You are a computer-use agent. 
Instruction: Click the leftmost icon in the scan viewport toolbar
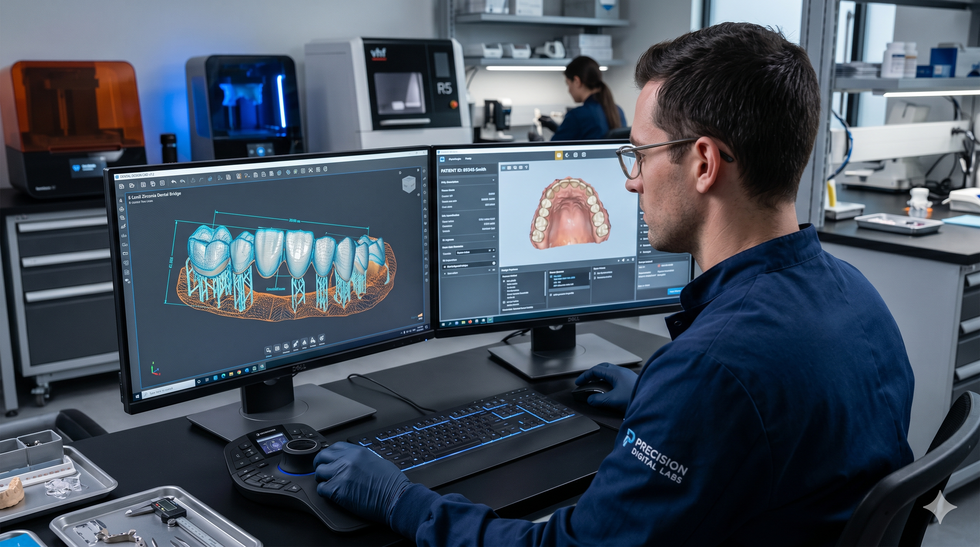(x=504, y=167)
